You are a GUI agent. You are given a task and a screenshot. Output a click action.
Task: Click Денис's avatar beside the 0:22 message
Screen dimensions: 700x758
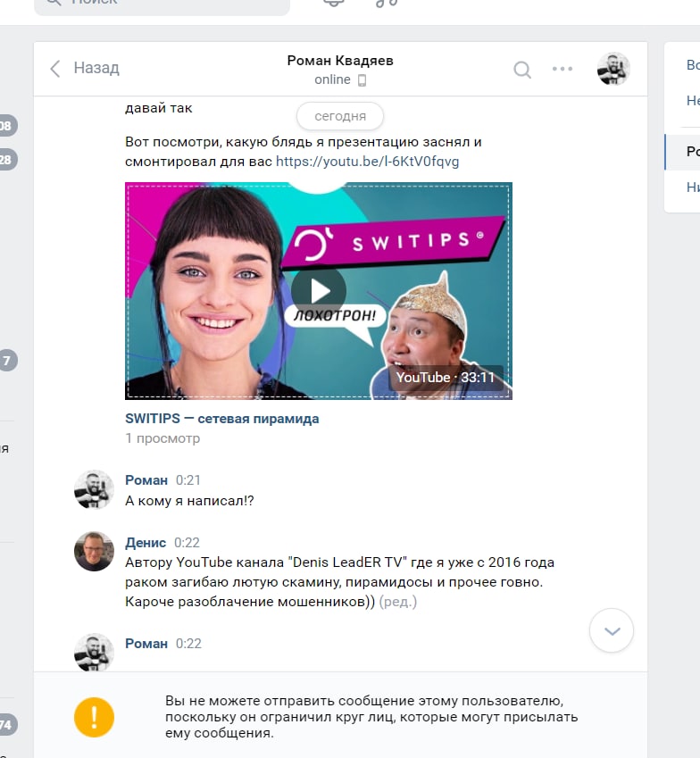[x=94, y=551]
